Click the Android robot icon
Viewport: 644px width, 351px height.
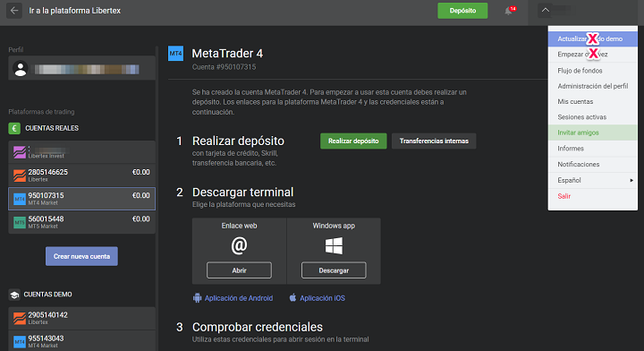click(197, 298)
